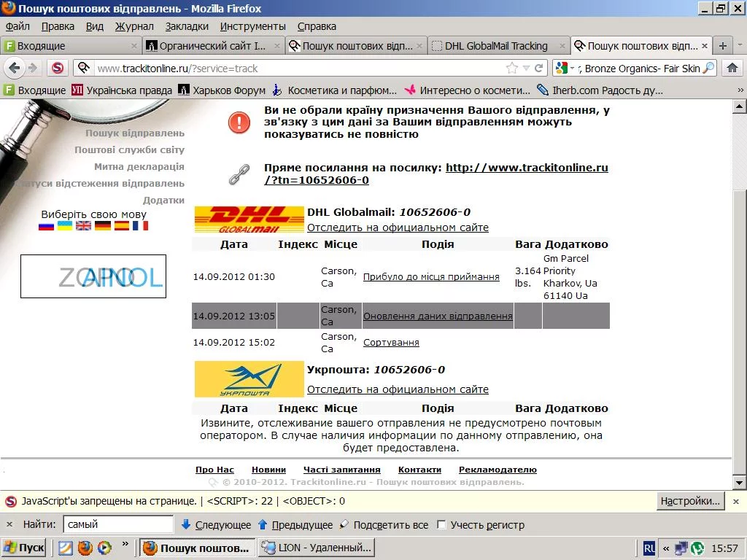Viewport: 747px width, 560px height.
Task: Open the uTorrent tray icon
Action: click(698, 548)
